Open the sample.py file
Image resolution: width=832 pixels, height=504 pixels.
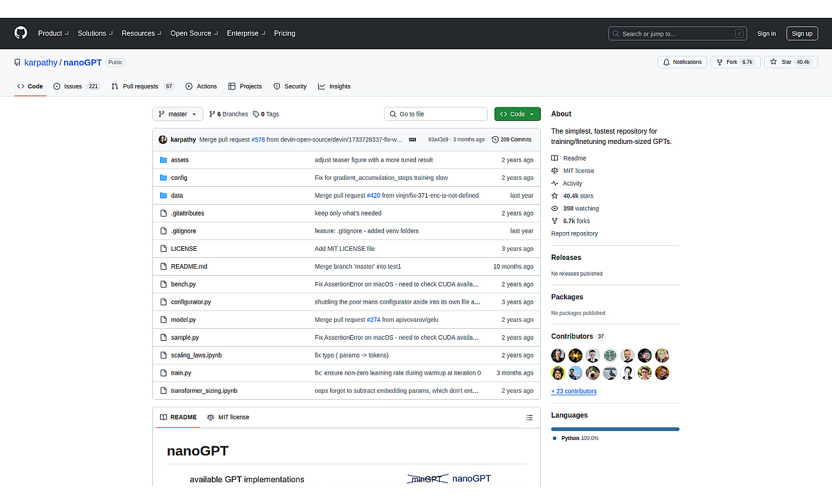185,338
